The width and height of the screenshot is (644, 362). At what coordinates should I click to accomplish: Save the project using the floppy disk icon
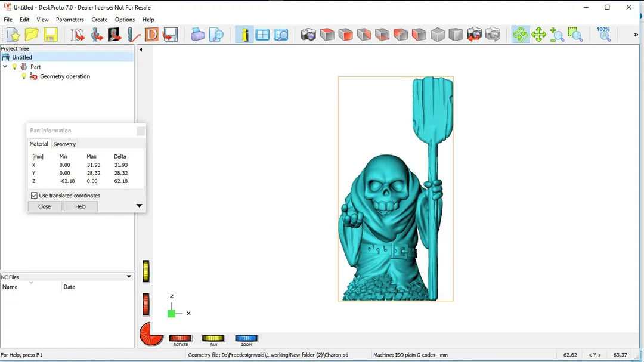click(50, 35)
